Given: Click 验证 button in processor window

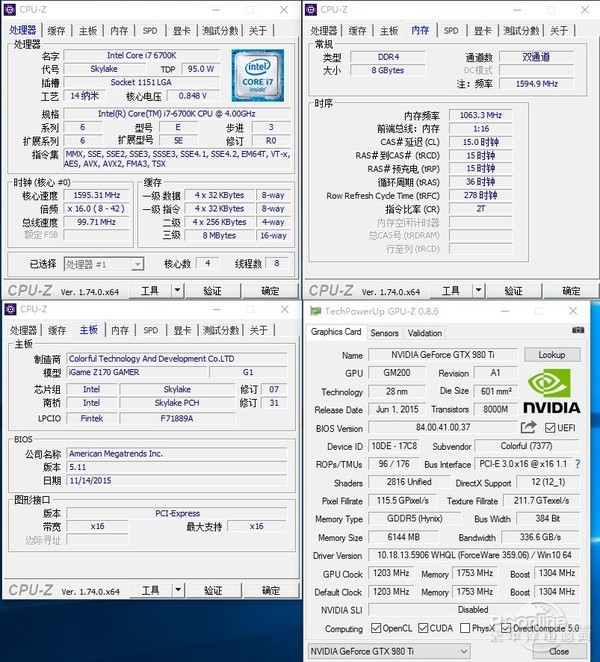Looking at the screenshot, I should point(213,290).
